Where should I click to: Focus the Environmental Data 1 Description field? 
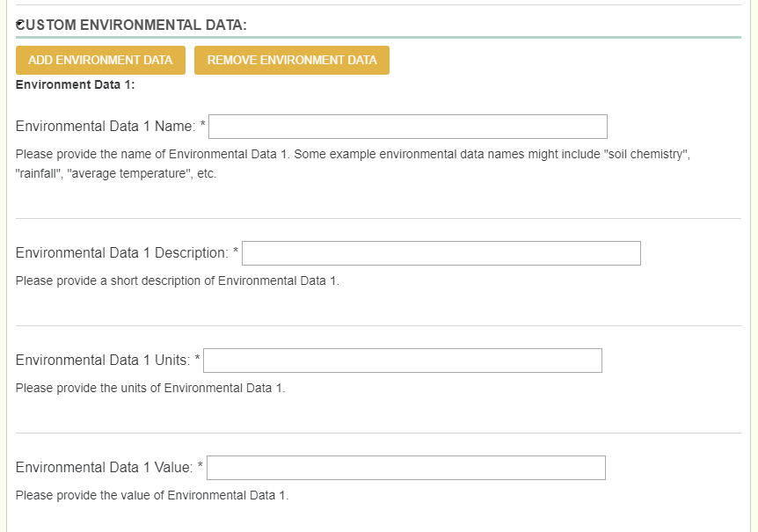click(441, 253)
